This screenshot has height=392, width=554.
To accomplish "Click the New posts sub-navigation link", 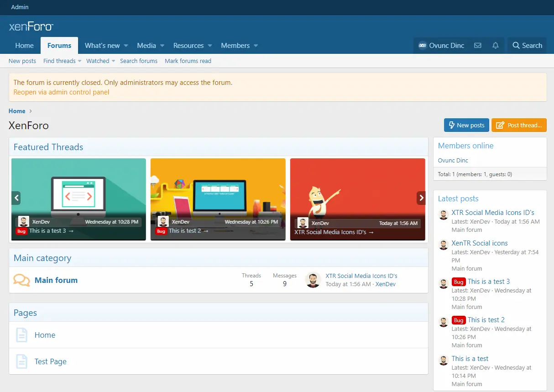I will [x=22, y=61].
